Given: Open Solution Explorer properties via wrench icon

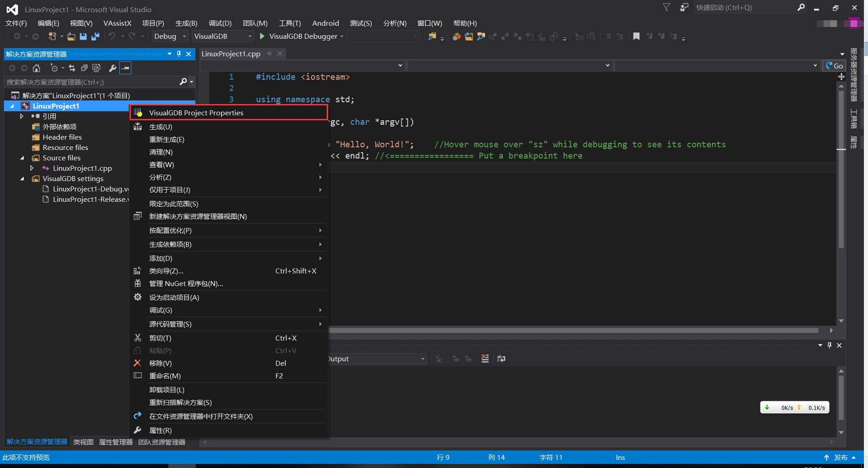Looking at the screenshot, I should pyautogui.click(x=112, y=68).
